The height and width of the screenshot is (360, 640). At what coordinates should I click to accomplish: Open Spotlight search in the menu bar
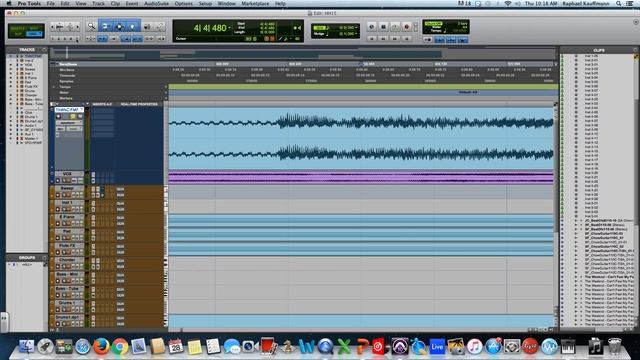click(x=619, y=3)
